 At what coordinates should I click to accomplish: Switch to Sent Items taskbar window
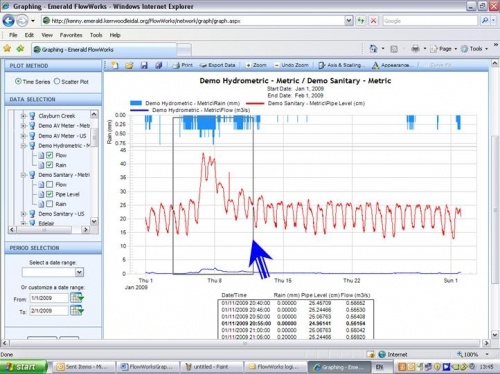click(83, 367)
